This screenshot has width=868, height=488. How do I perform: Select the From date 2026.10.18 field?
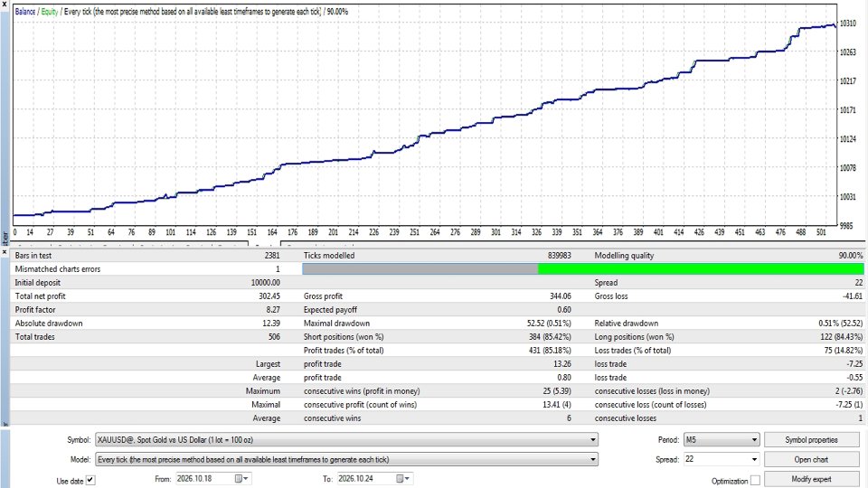point(205,479)
